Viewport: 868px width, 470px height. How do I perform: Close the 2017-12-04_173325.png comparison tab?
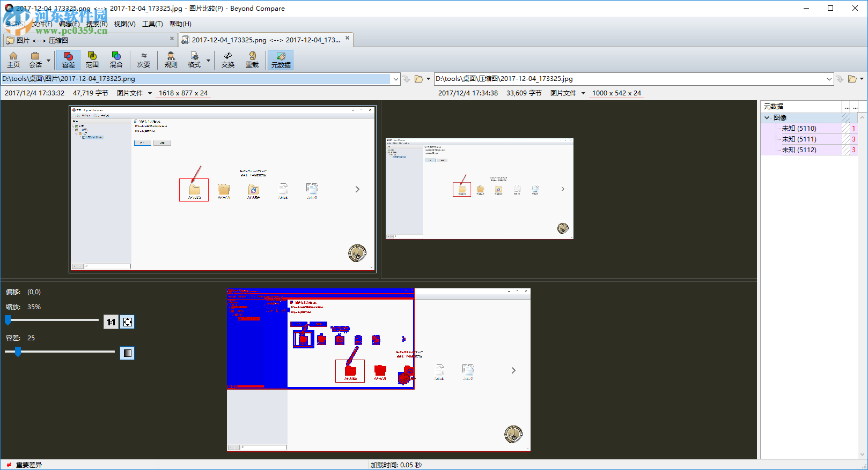(x=347, y=38)
